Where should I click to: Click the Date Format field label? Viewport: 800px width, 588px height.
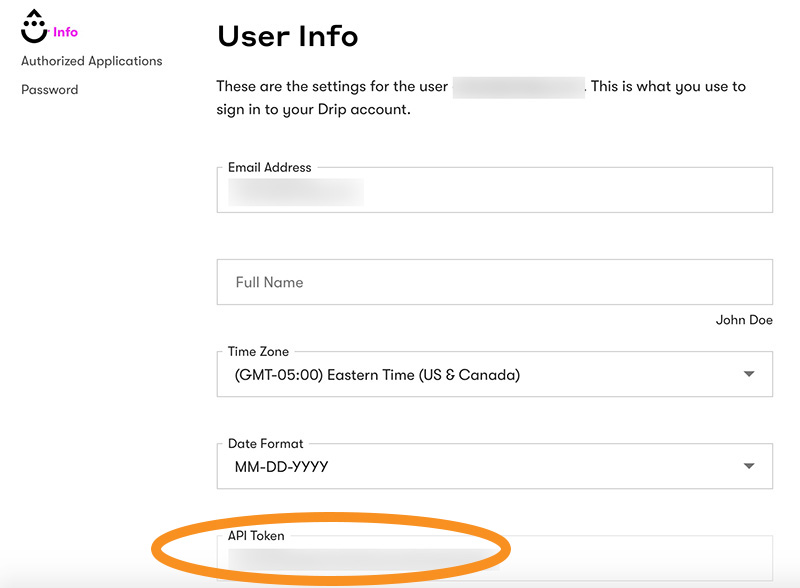(265, 444)
